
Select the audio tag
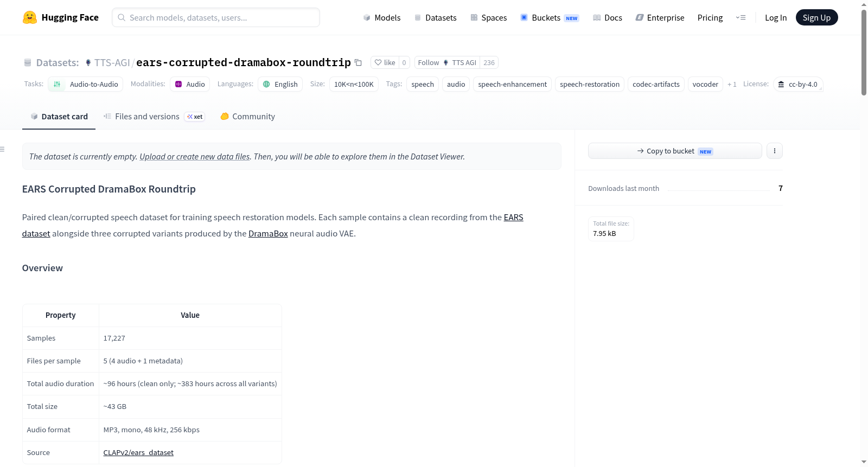456,84
